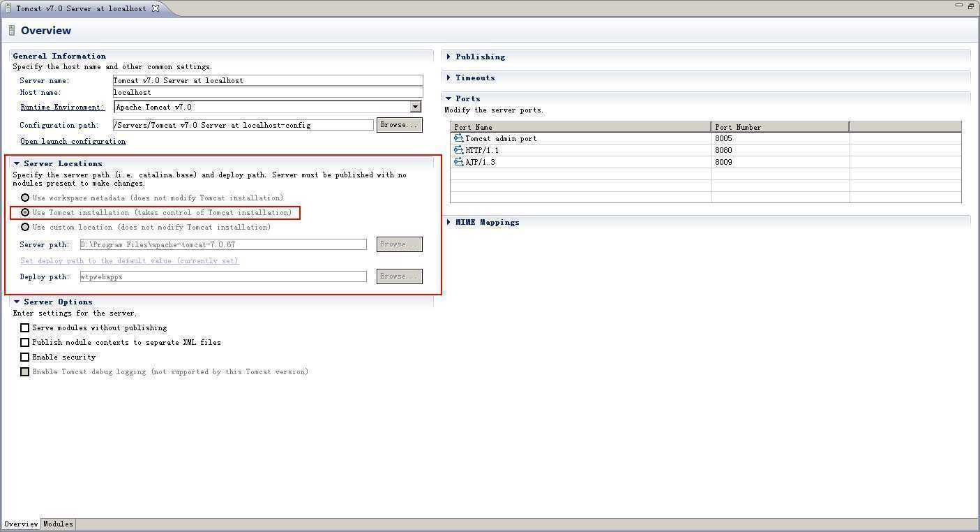Viewport: 980px width, 532px height.
Task: Click Browse next to Configuration path
Action: pyautogui.click(x=400, y=125)
